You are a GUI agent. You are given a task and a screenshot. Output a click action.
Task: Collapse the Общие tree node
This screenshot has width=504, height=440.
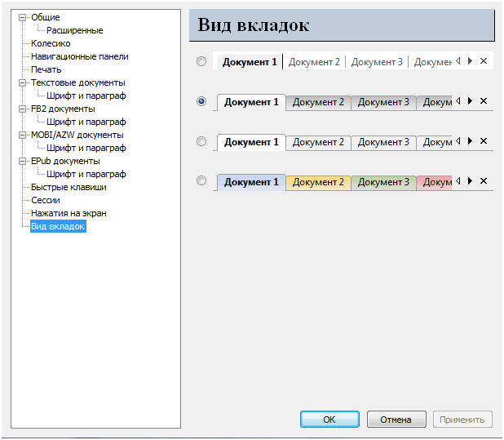point(22,17)
